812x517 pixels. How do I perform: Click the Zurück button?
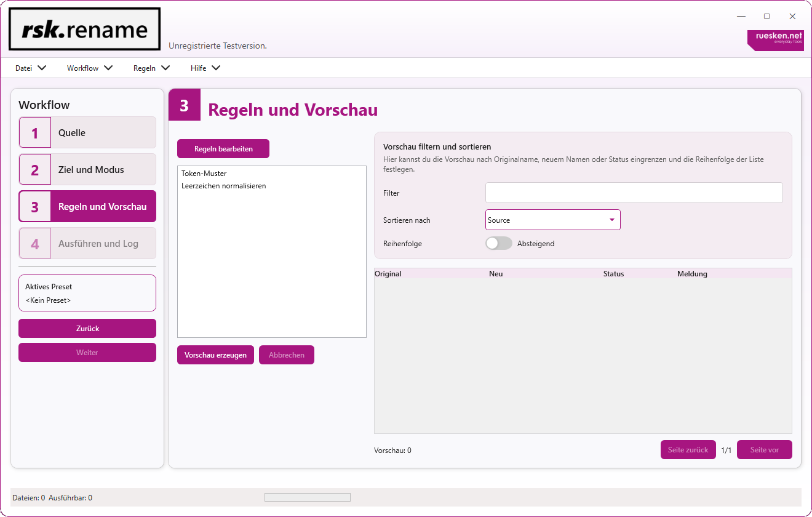(87, 329)
